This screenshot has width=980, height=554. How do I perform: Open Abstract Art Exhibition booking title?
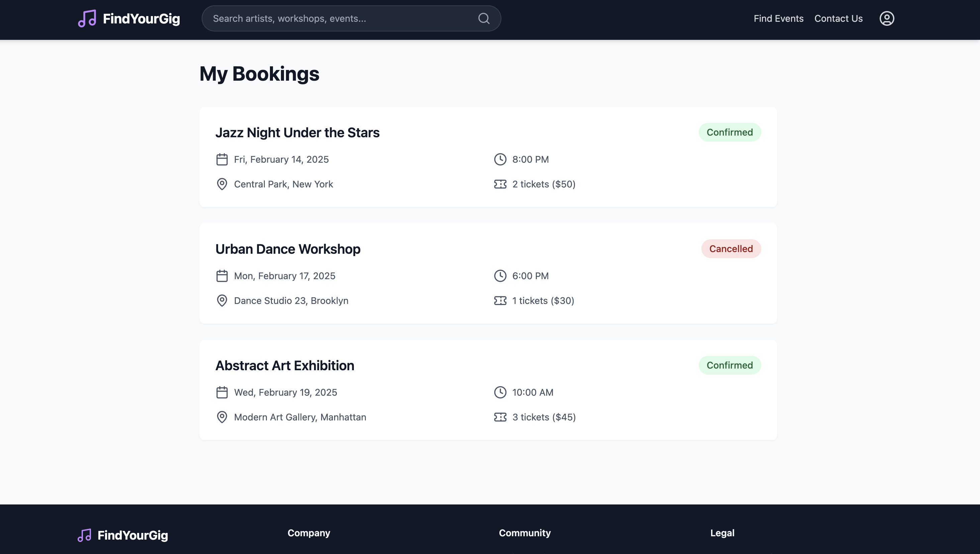coord(285,366)
